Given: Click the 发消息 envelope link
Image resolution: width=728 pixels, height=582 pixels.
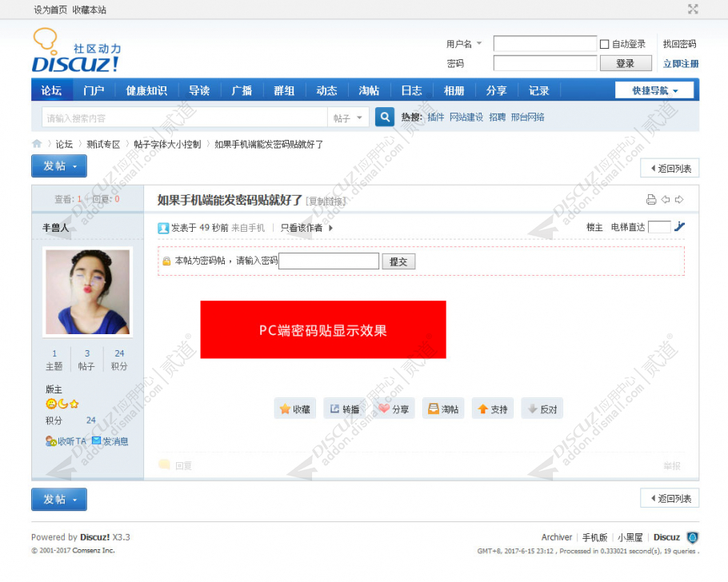Looking at the screenshot, I should (x=110, y=441).
